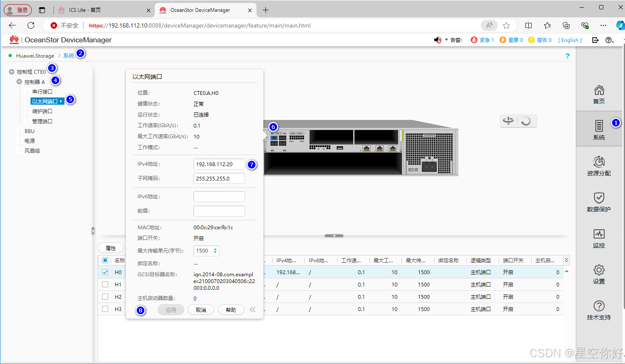Open Resource Allocation (资源分配) sidebar icon

click(599, 166)
